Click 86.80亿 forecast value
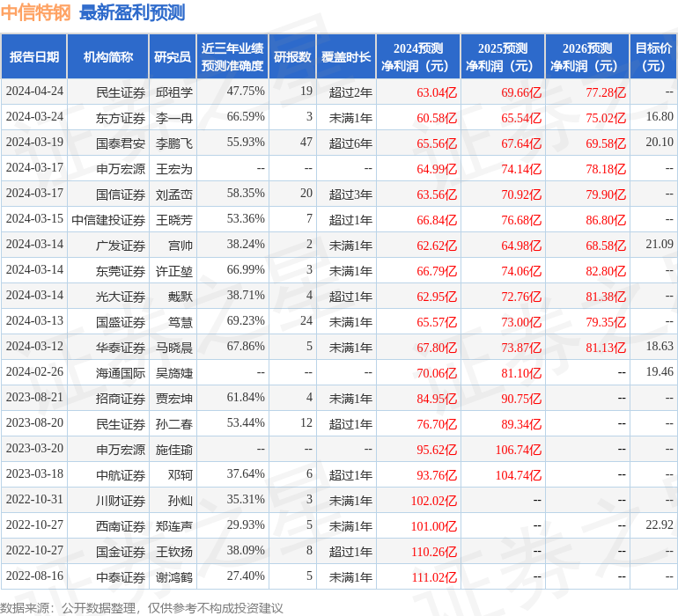678x616 pixels. pyautogui.click(x=606, y=220)
